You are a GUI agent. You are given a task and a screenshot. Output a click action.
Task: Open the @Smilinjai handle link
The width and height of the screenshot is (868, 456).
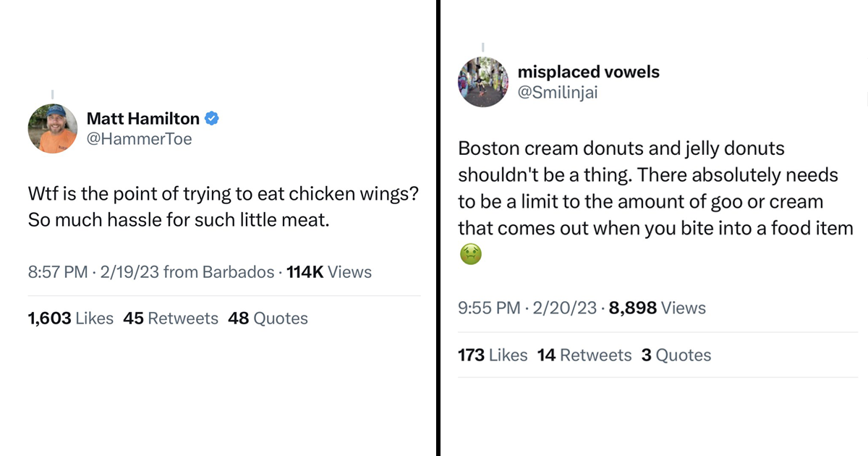(558, 92)
